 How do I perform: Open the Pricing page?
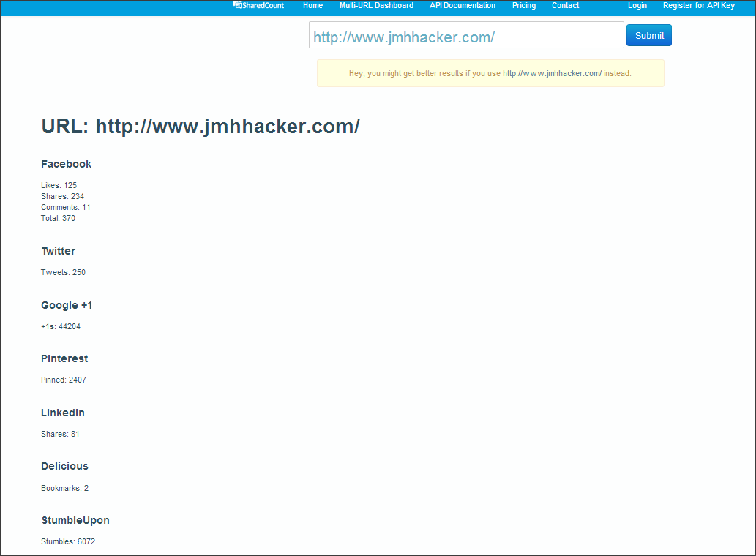(523, 5)
